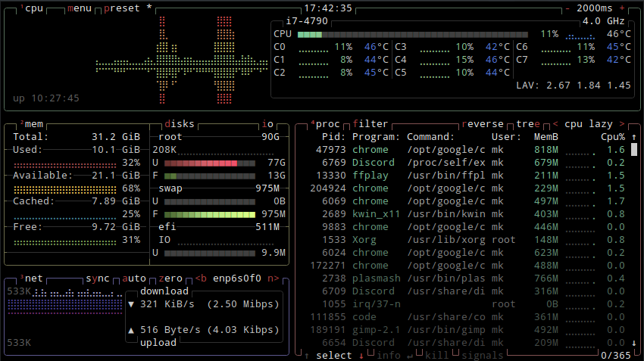Click the process count 0/365
Screen dimensions: 644x361
tap(616, 355)
